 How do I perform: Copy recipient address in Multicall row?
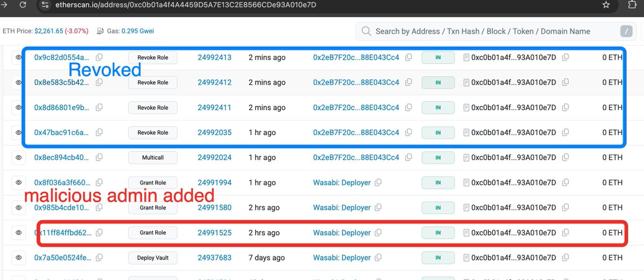(565, 157)
